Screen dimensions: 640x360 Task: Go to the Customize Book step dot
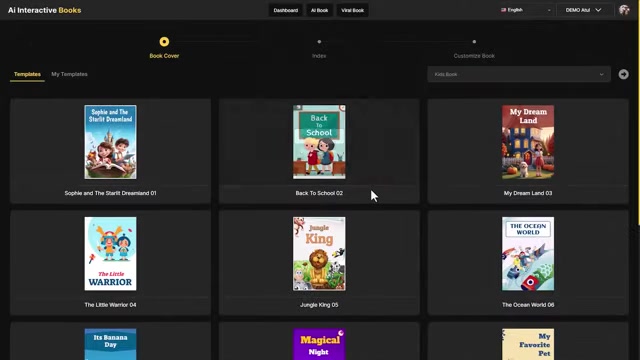474,42
